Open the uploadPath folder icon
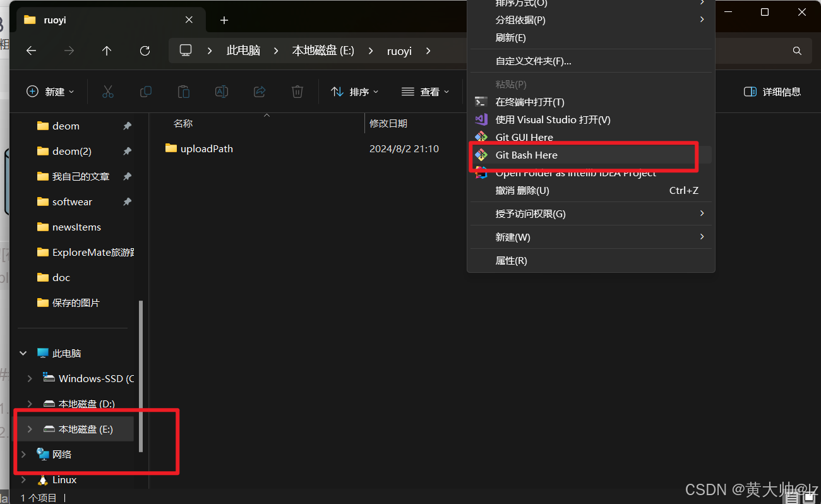The height and width of the screenshot is (504, 821). tap(171, 148)
